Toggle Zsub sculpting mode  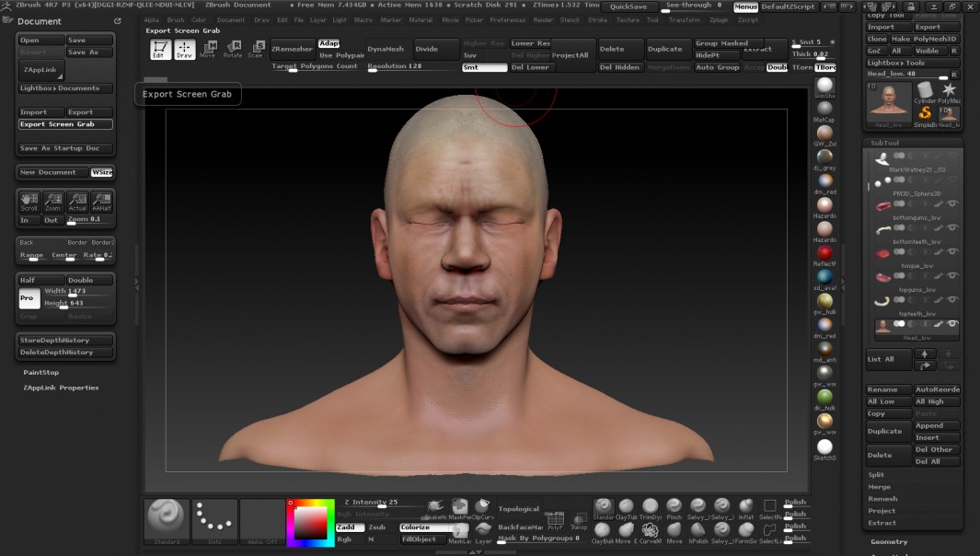[377, 527]
